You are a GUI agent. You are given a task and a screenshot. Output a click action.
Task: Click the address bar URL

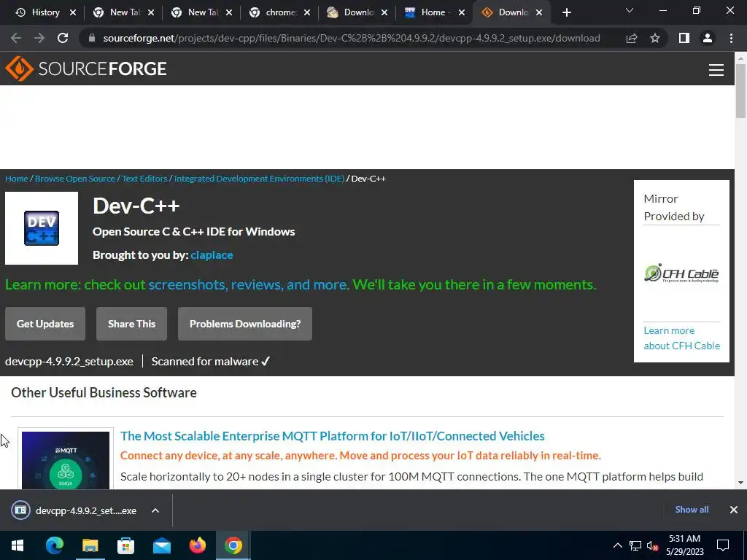tap(352, 38)
